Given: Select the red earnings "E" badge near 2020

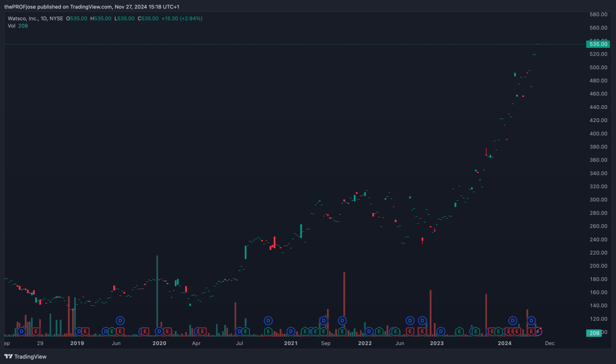Looking at the screenshot, I should (167, 331).
